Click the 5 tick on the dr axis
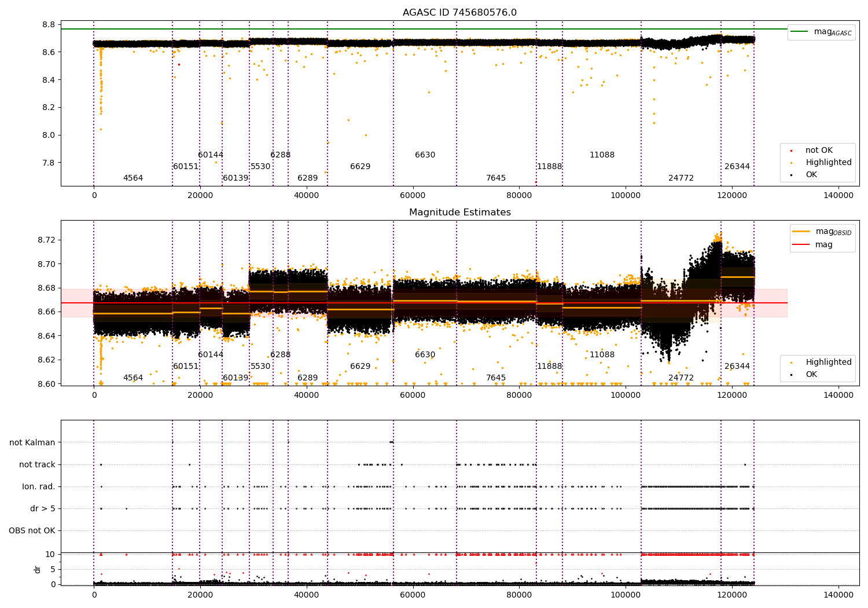Viewport: 868px width, 608px height. click(x=53, y=570)
